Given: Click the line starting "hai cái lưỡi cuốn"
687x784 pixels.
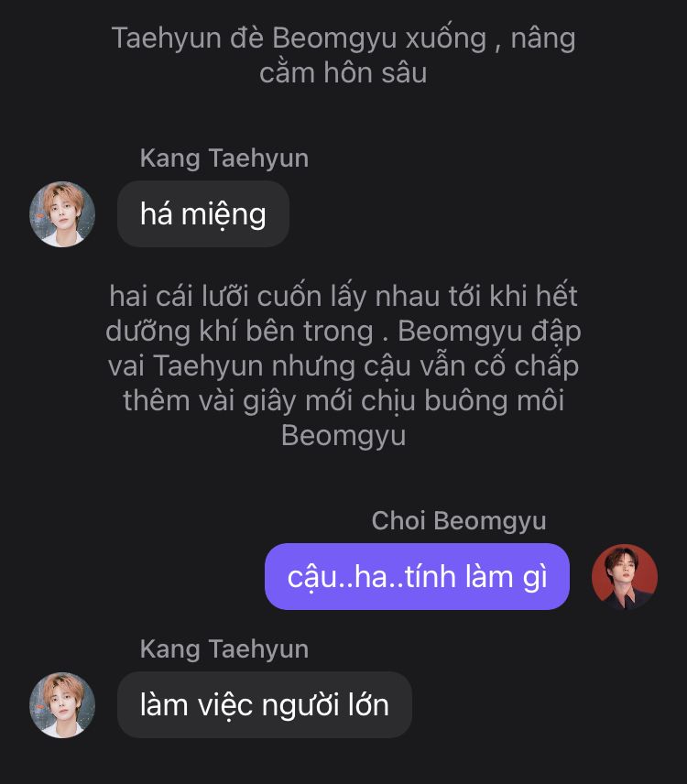Looking at the screenshot, I should (343, 297).
